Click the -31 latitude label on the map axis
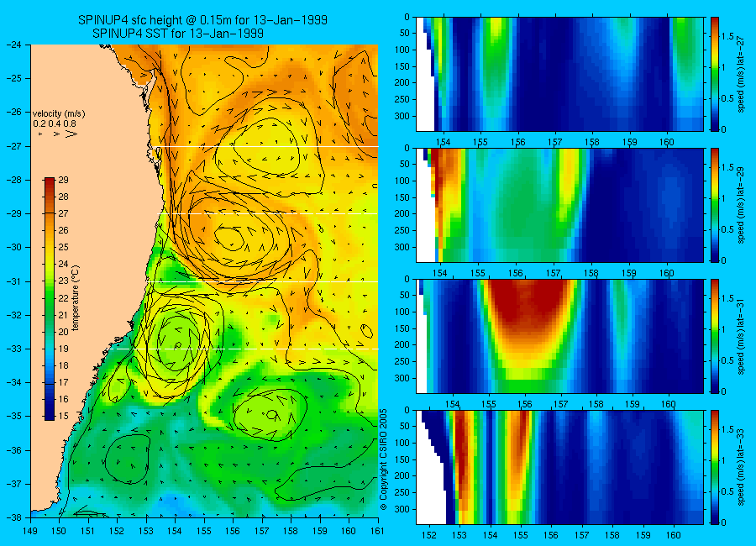Image resolution: width=756 pixels, height=546 pixels. coord(13,281)
